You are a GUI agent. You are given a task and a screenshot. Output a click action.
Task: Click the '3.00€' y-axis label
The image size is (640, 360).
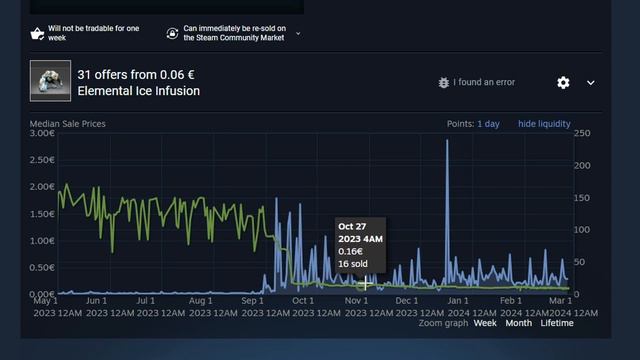[42, 133]
